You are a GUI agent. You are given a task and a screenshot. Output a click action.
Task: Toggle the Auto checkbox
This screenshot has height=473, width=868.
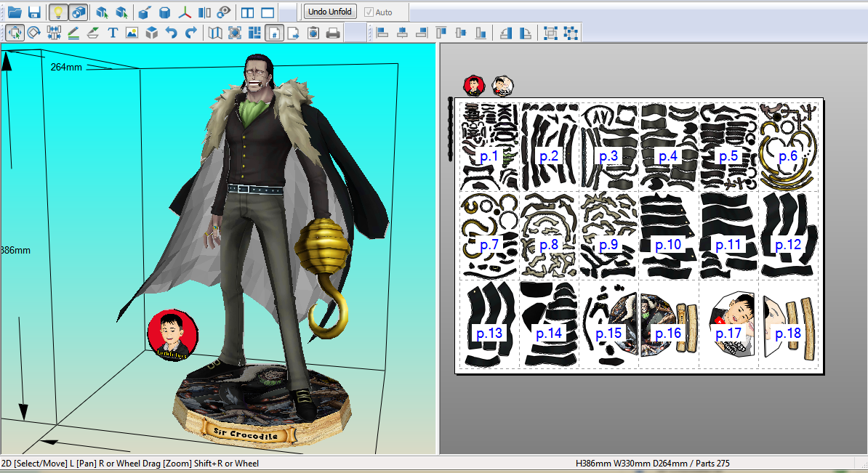(369, 12)
